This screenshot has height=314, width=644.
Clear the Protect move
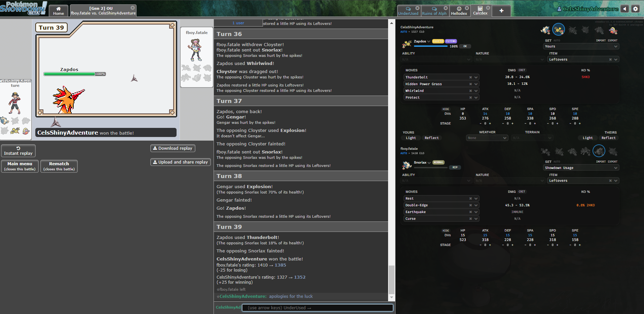470,98
